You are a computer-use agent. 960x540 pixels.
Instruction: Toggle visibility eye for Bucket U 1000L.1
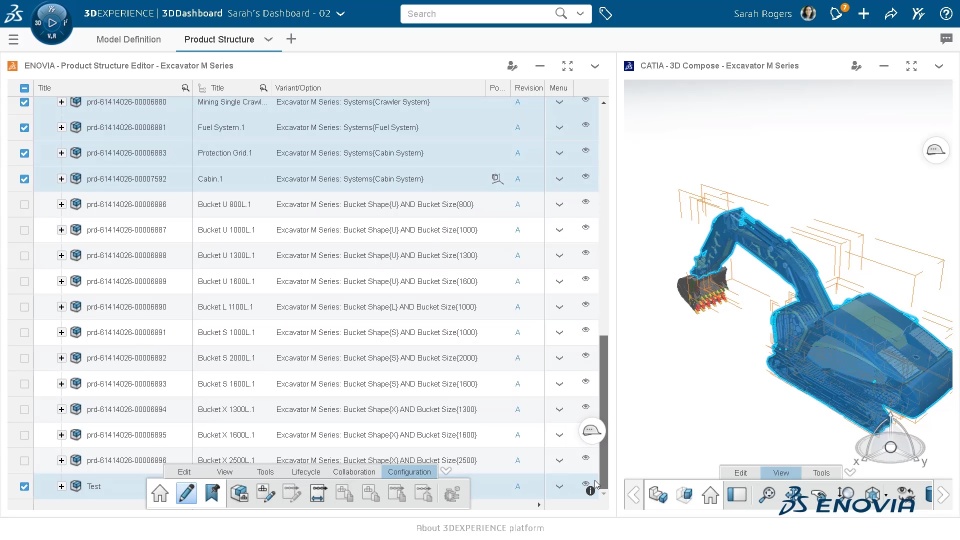[585, 228]
